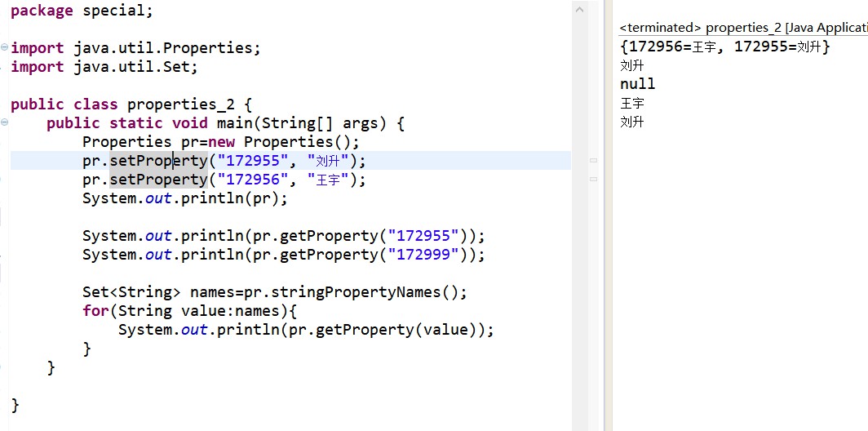
Task: Click the highlighted setProperty on the 172955 line
Action: 158,161
